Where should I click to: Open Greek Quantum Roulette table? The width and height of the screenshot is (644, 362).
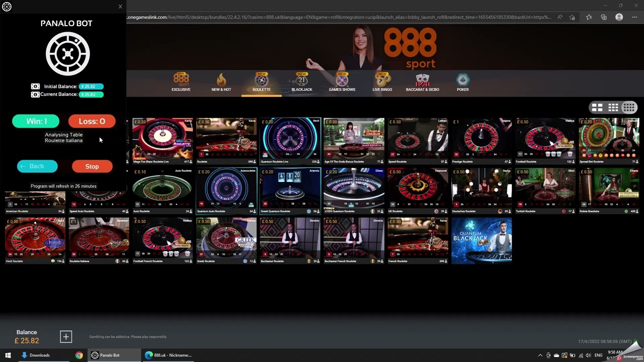[290, 191]
